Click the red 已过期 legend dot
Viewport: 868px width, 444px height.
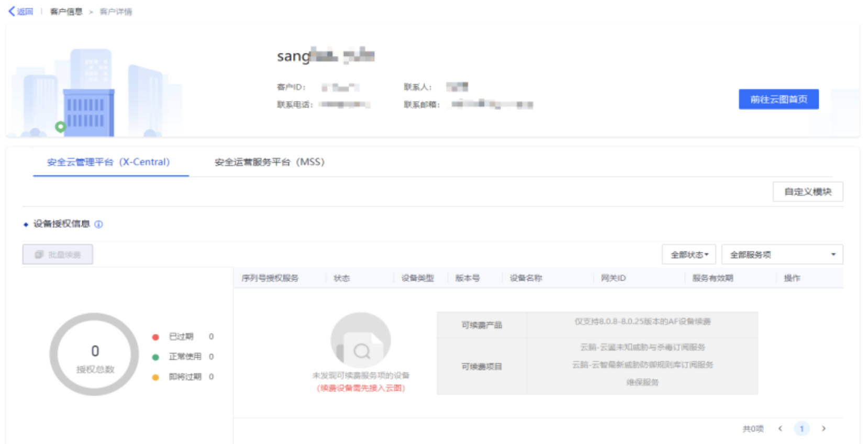tap(155, 337)
